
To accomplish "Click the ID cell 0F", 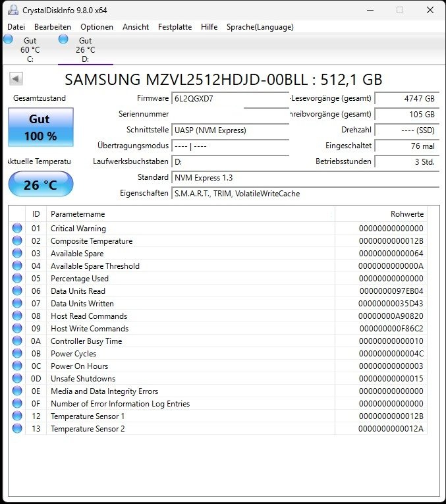I will [x=36, y=404].
